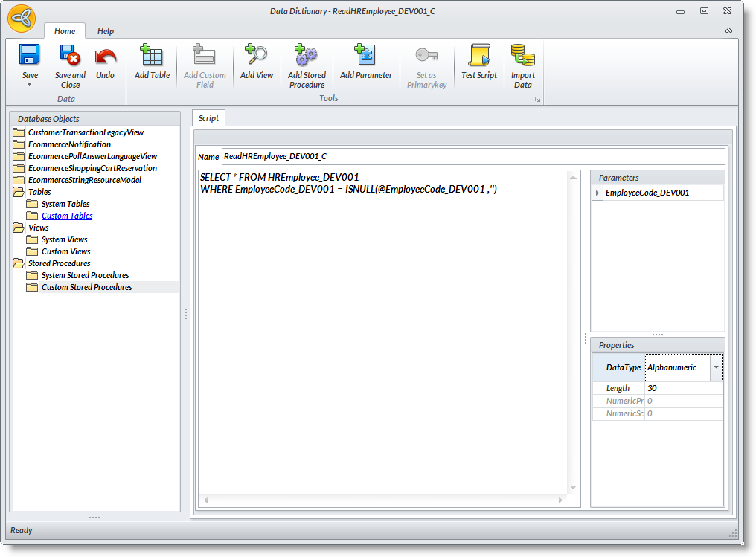Image resolution: width=756 pixels, height=557 pixels.
Task: Click the Add Parameter icon
Action: 365,56
